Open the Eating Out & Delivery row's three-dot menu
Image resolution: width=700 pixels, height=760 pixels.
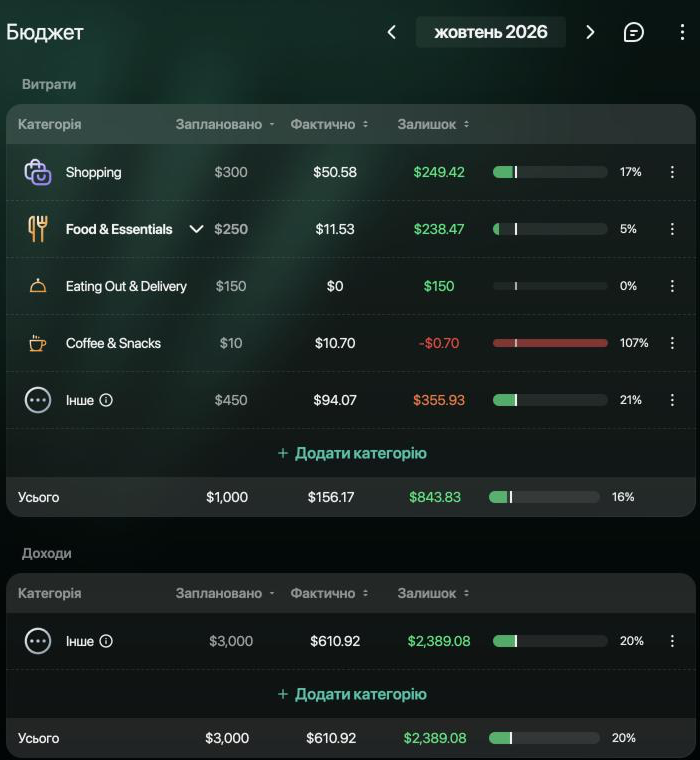672,286
